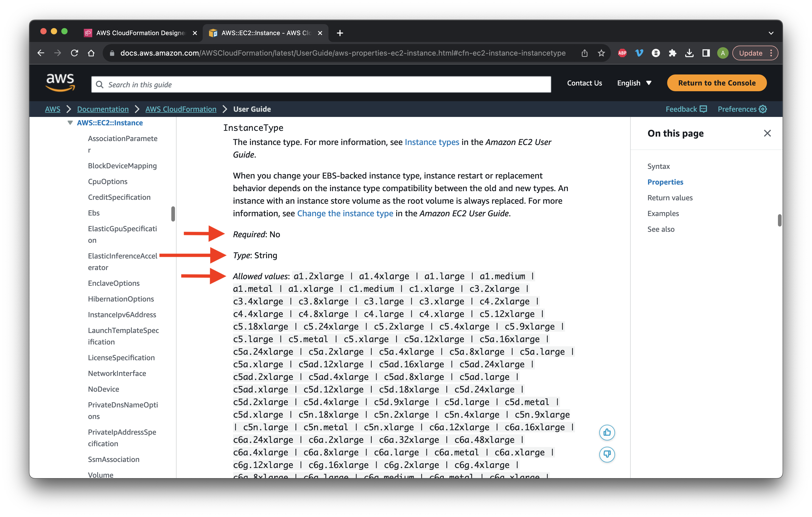
Task: Jump to Return values section
Action: [670, 198]
